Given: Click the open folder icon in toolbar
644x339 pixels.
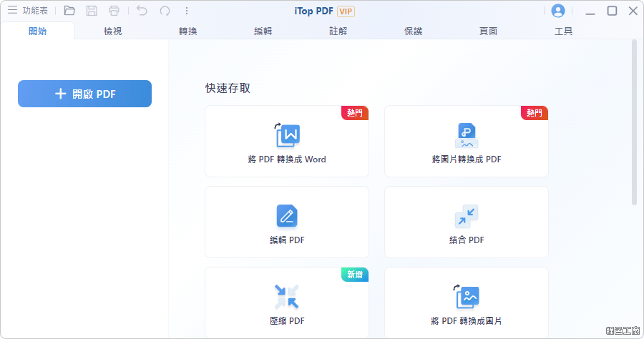Looking at the screenshot, I should tap(69, 11).
